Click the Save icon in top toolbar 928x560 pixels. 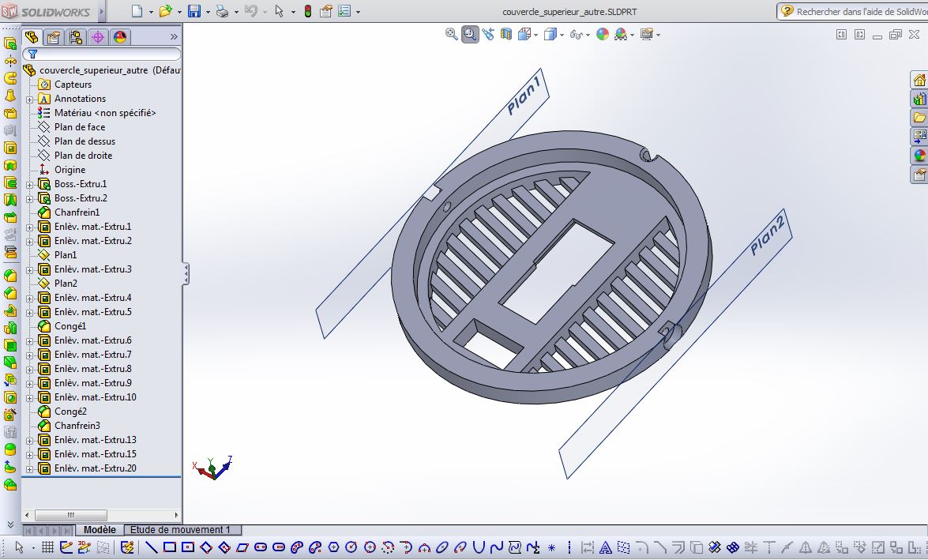pos(194,11)
